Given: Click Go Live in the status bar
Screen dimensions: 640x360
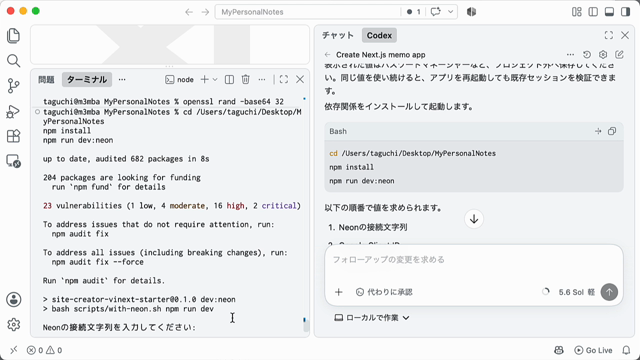Looking at the screenshot, I should [x=593, y=350].
